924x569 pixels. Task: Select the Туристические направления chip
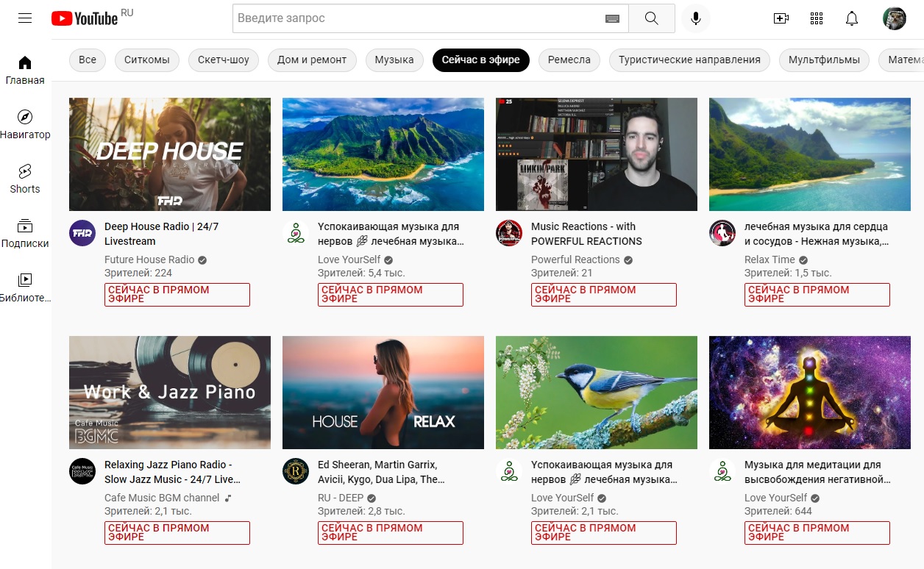pos(689,60)
